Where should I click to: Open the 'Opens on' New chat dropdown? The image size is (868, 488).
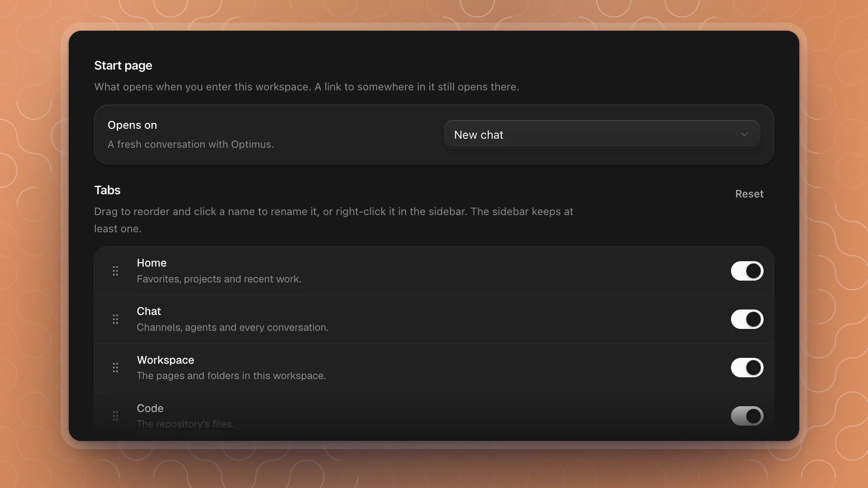602,135
